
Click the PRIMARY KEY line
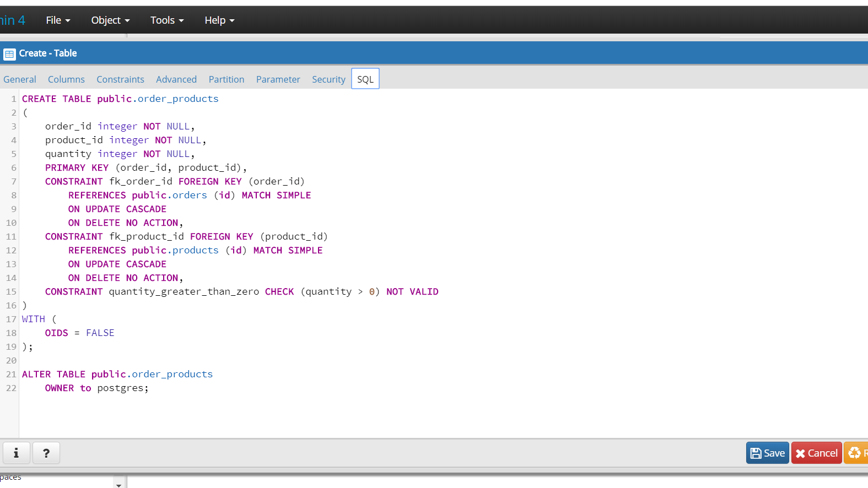pos(146,167)
